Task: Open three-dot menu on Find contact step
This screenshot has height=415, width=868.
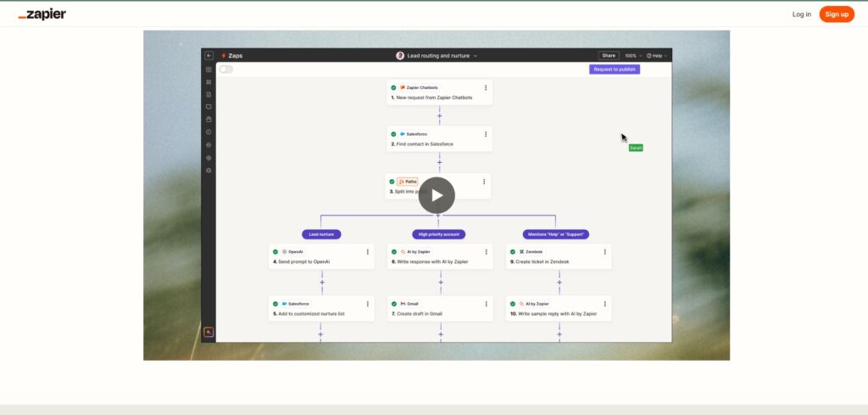Action: click(486, 134)
